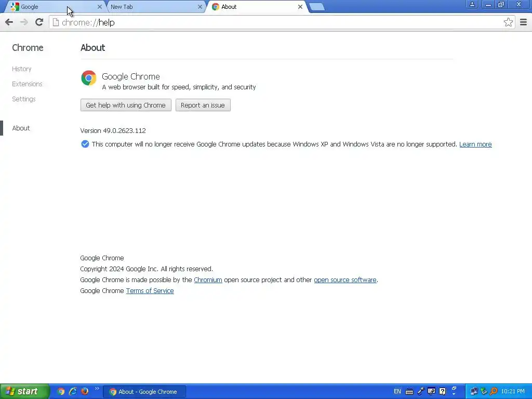
Task: Select About in the sidebar
Action: [21, 128]
